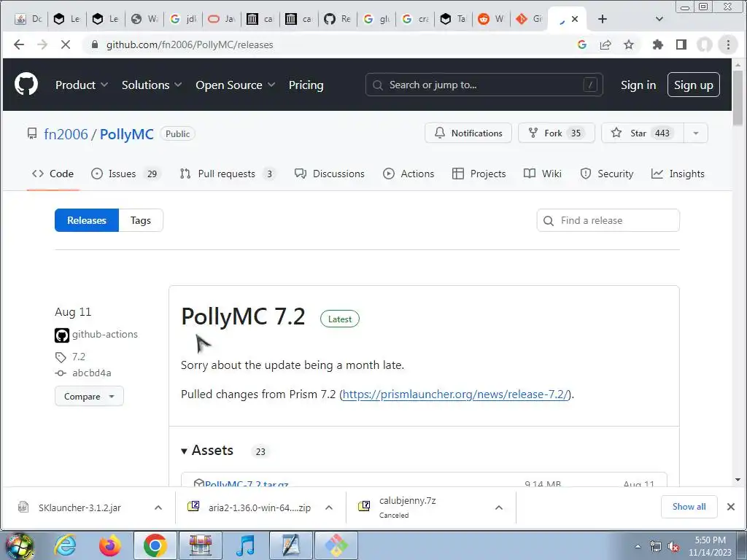Open the Chrome three-dot menu
The height and width of the screenshot is (560, 747).
(728, 44)
